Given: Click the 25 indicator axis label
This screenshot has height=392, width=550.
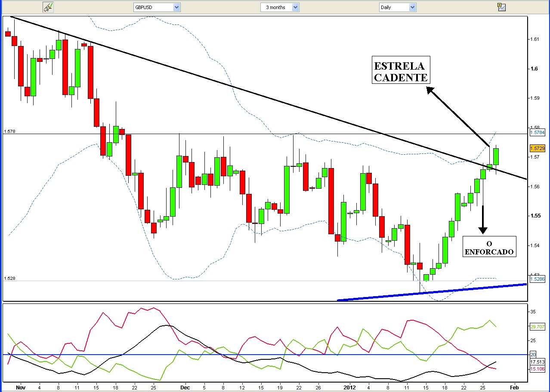Looking at the screenshot, I should (533, 341).
